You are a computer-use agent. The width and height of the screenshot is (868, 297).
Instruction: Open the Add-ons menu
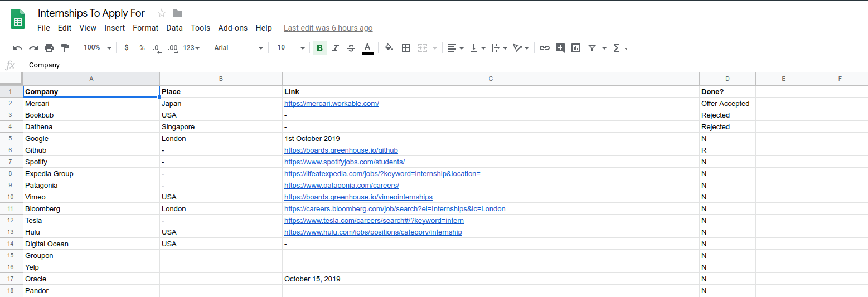pos(233,28)
